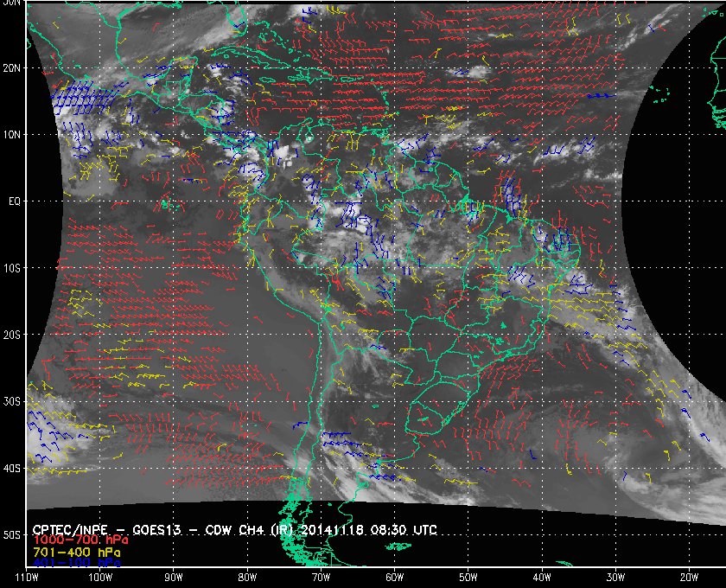Click the 50S latitude label
Screen dimensions: 726x588
pyautogui.click(x=11, y=535)
